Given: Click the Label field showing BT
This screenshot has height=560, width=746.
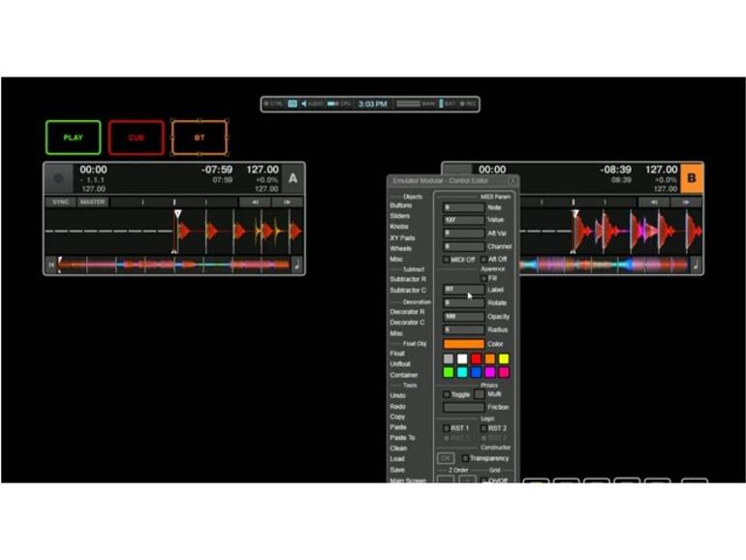Looking at the screenshot, I should (x=463, y=290).
